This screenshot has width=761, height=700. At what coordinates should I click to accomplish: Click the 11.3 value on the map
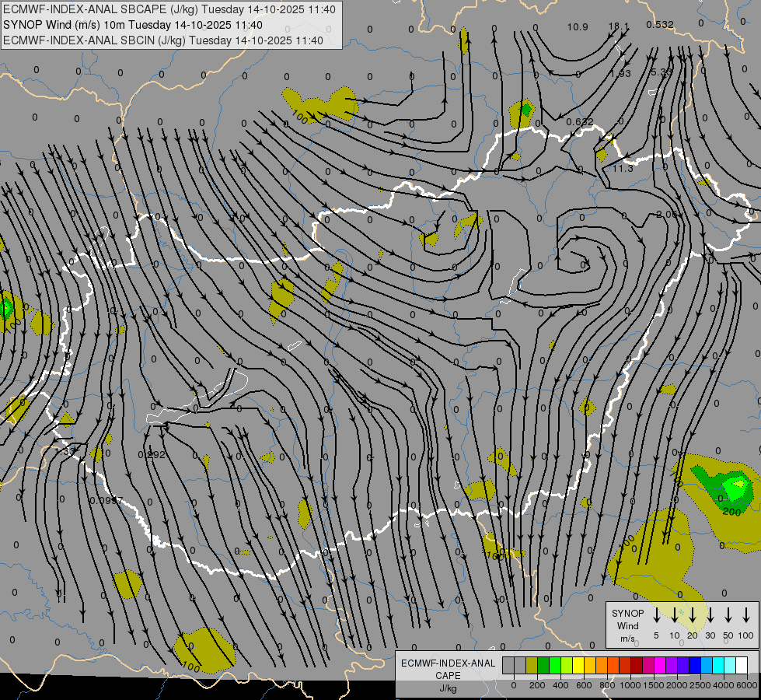(623, 169)
